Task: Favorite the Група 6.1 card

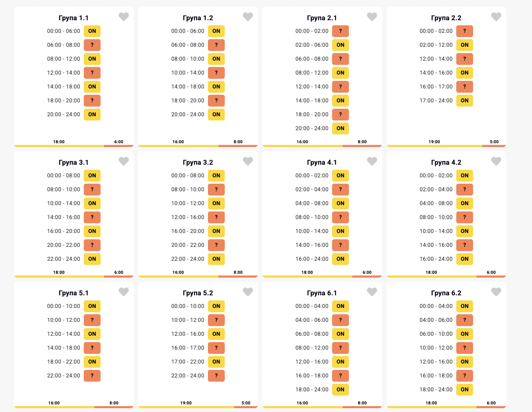Action: pos(372,292)
